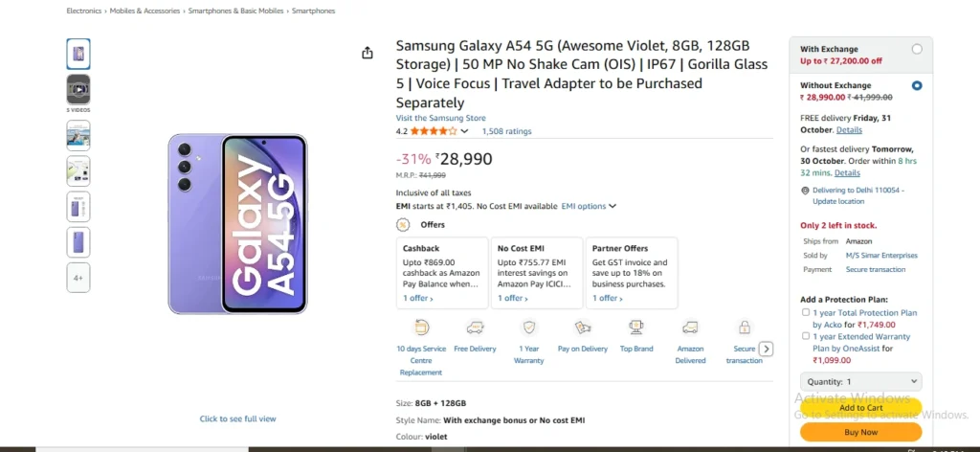980x452 pixels.
Task: Click the Amazon Delivered icon
Action: pos(690,328)
